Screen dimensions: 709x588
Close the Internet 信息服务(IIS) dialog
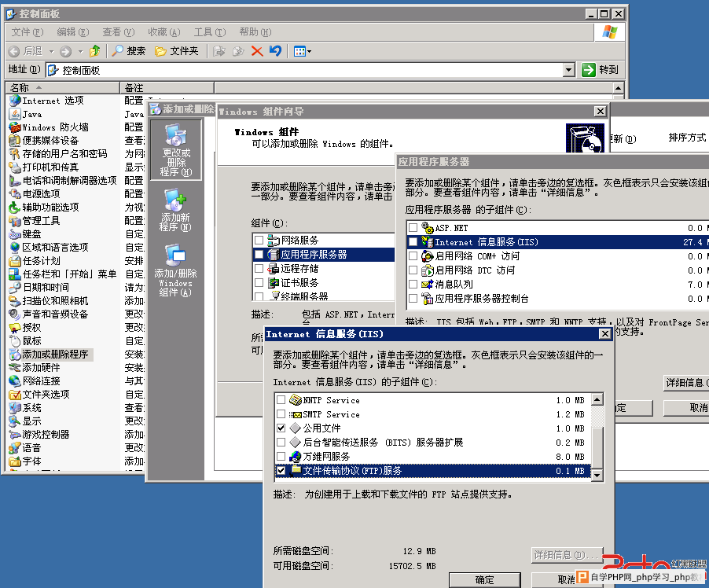pyautogui.click(x=605, y=334)
